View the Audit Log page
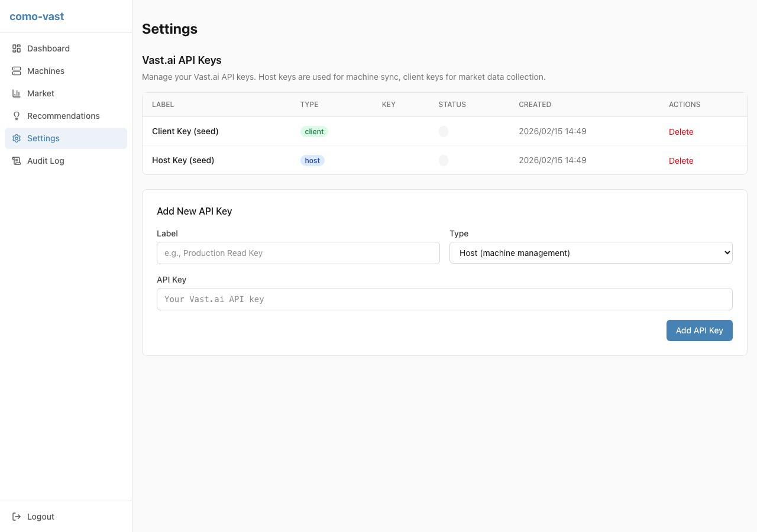Image resolution: width=757 pixels, height=532 pixels. (x=66, y=161)
